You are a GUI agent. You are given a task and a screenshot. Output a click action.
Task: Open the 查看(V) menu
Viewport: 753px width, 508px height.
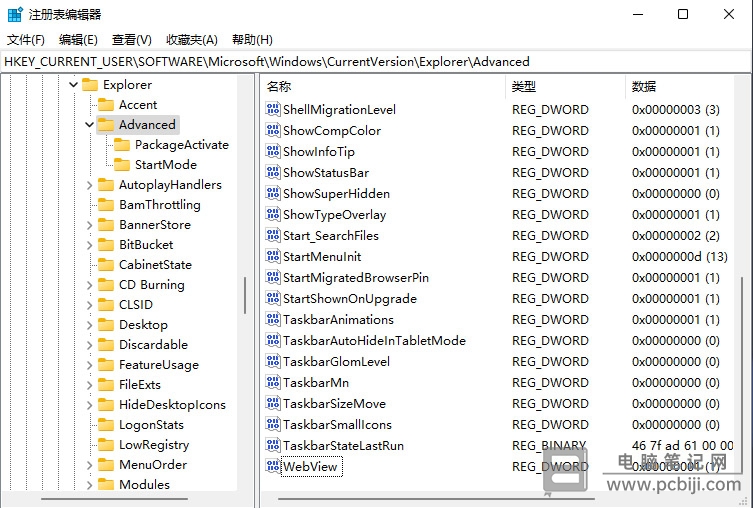(132, 39)
